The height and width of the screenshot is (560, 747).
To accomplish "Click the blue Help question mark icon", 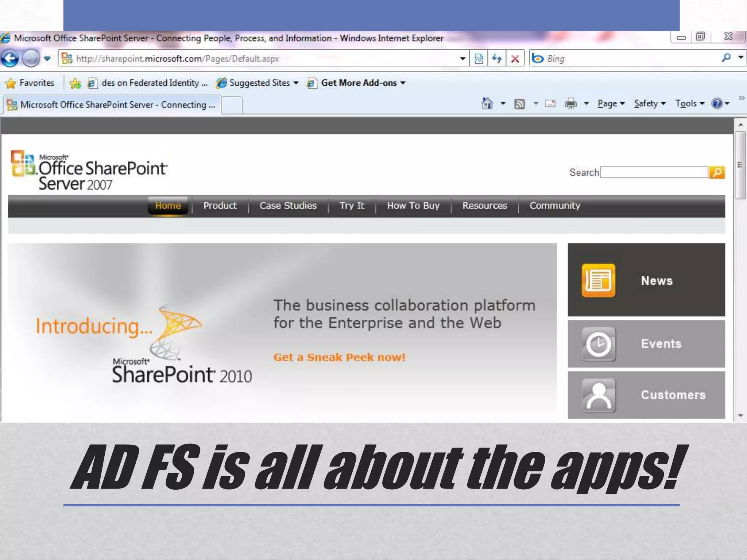I will coord(717,104).
